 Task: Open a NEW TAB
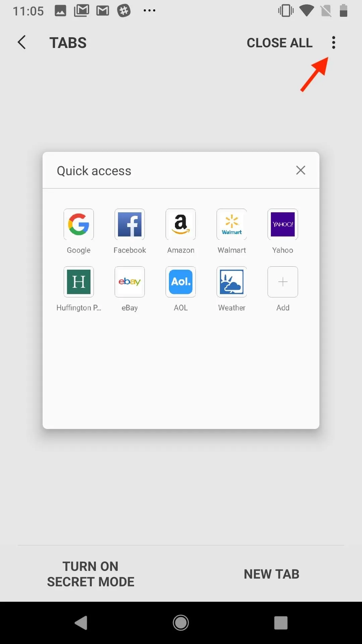pos(271,574)
